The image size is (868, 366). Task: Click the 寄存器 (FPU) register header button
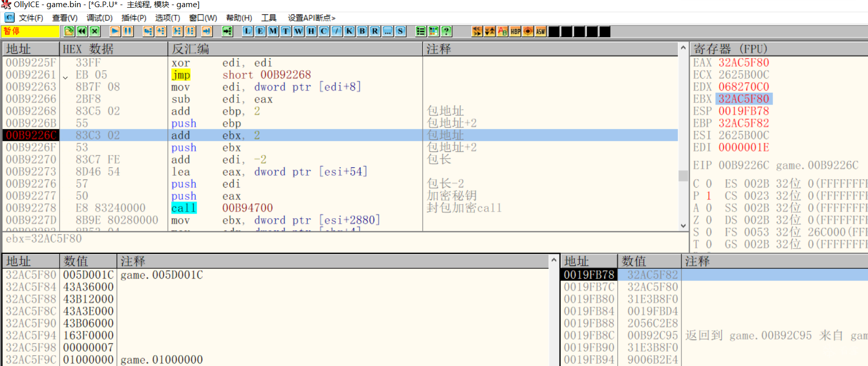pyautogui.click(x=779, y=49)
